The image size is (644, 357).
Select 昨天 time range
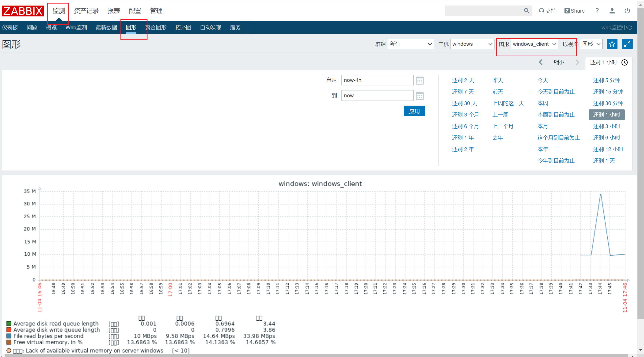click(498, 80)
